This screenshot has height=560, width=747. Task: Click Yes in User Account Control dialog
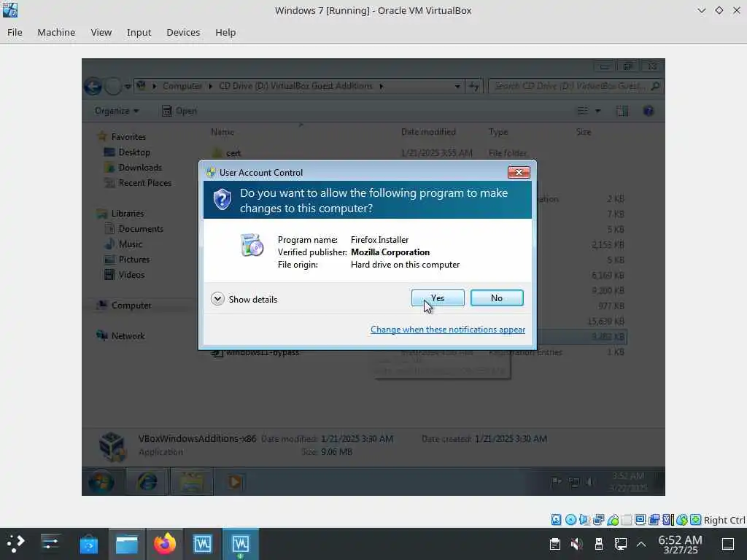[x=438, y=298]
